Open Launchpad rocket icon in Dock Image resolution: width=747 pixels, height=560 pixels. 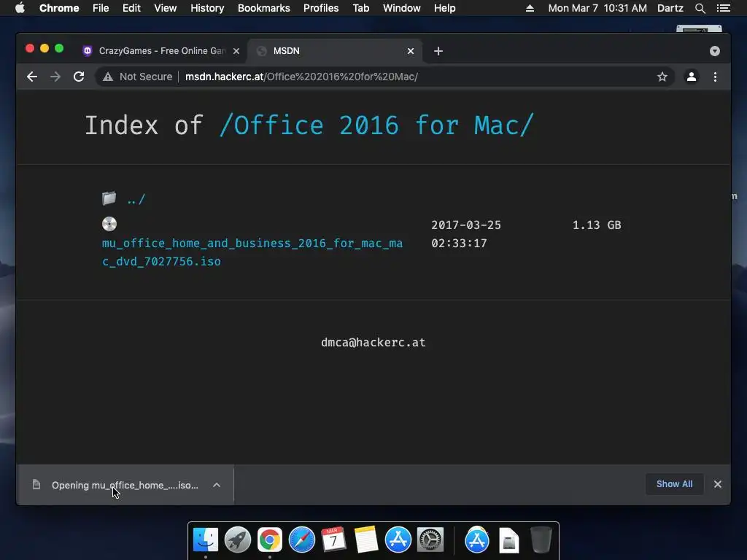(x=238, y=540)
